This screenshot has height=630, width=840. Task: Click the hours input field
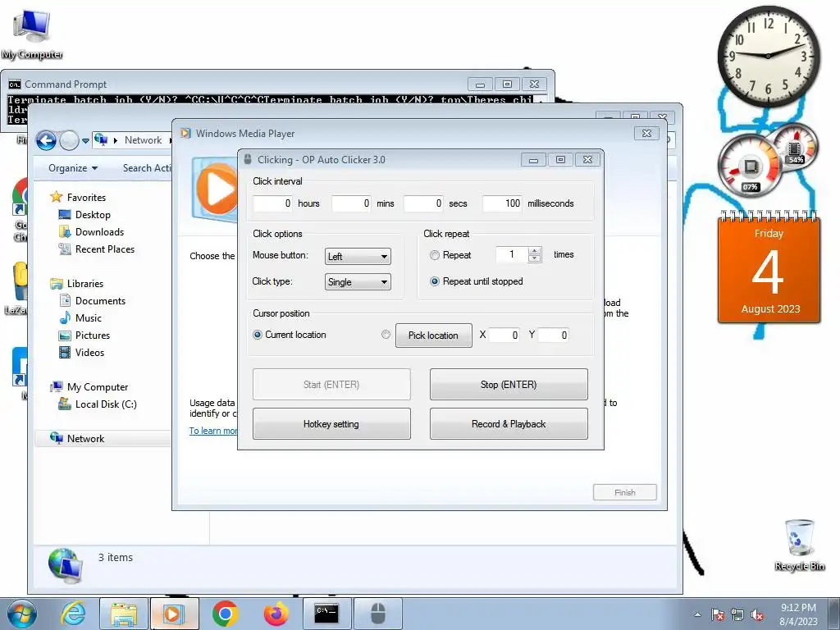[x=272, y=203]
